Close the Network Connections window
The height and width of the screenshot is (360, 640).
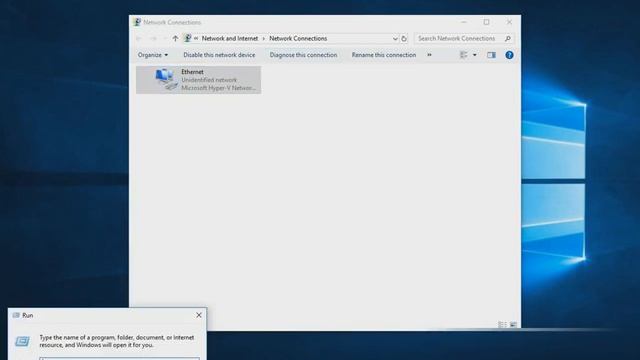pyautogui.click(x=509, y=22)
